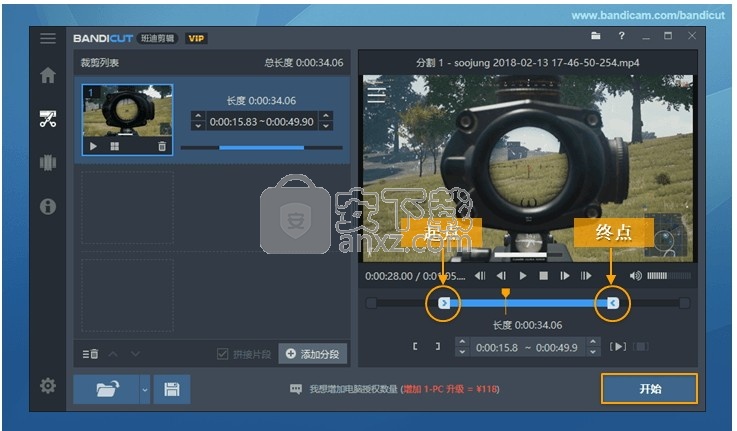Move segment up arrow
This screenshot has width=737, height=431.
113,353
